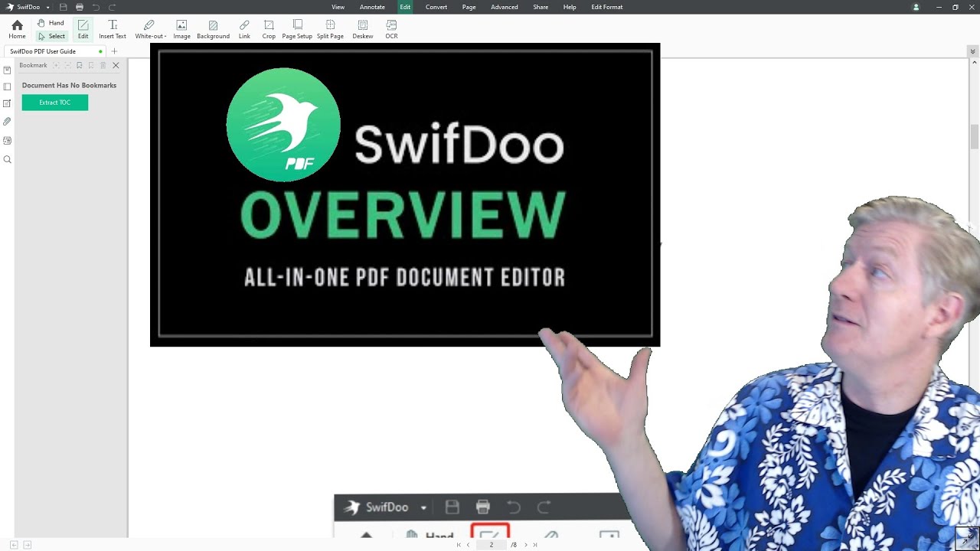Jump to the last page
The height and width of the screenshot is (551, 980).
(x=534, y=545)
